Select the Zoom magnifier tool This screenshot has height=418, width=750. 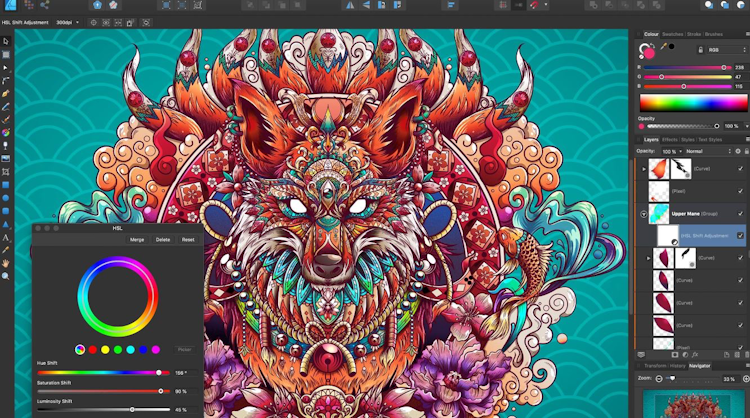pos(6,276)
